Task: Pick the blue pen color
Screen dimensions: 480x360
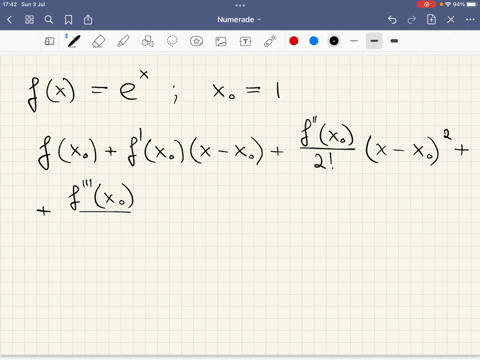Action: [x=314, y=41]
